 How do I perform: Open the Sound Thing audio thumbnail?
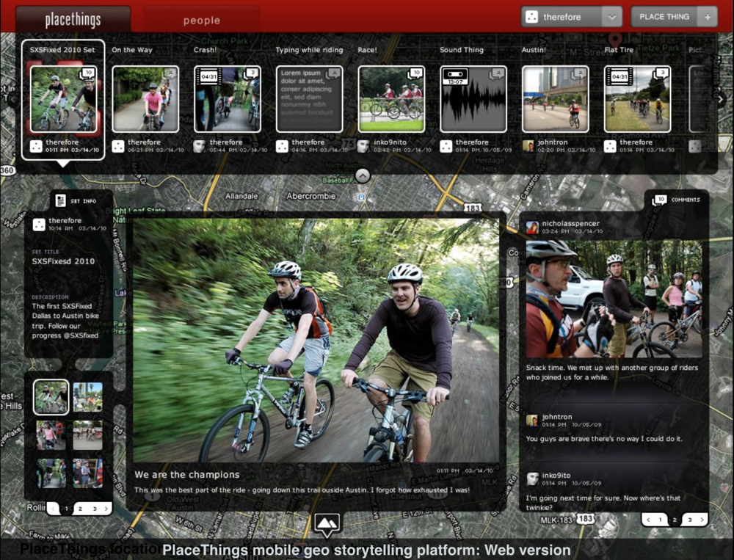coord(473,99)
